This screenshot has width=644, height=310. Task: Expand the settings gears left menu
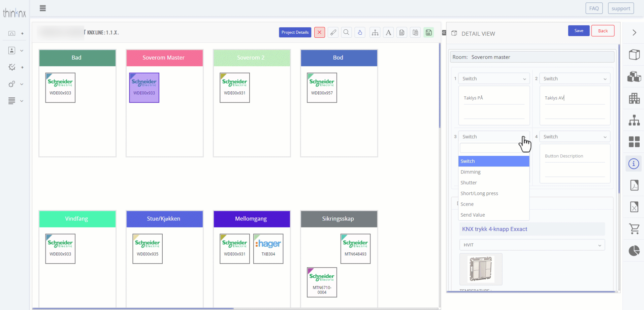[x=15, y=84]
